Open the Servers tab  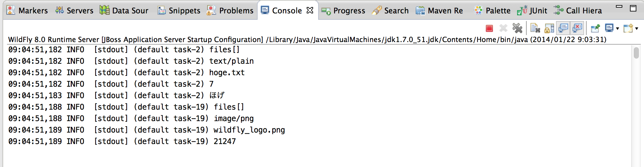click(74, 11)
